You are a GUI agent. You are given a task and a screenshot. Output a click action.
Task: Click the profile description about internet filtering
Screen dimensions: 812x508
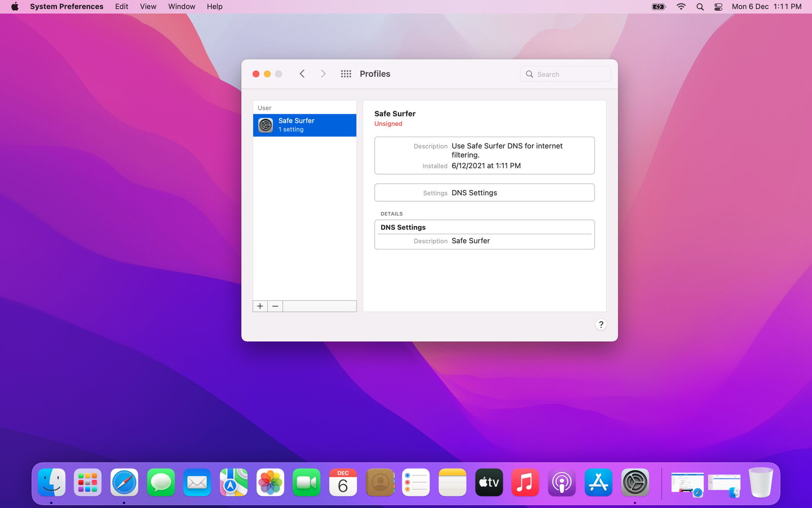pyautogui.click(x=507, y=150)
